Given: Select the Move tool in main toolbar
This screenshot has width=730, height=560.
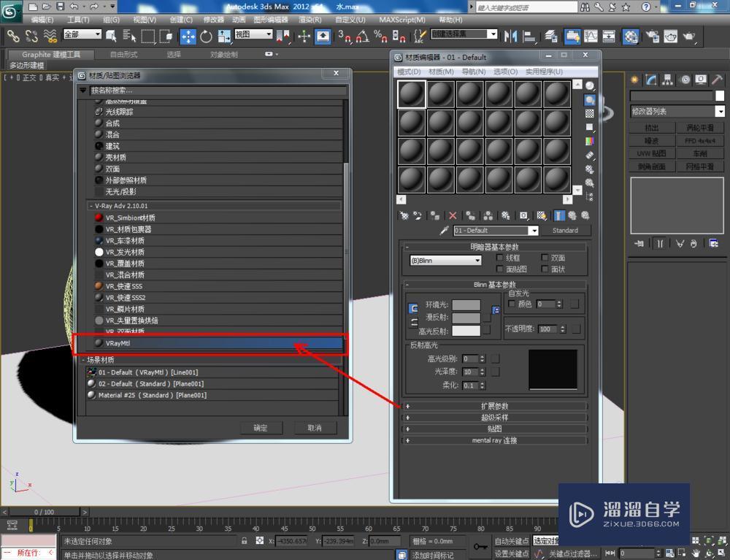Looking at the screenshot, I should 188,36.
